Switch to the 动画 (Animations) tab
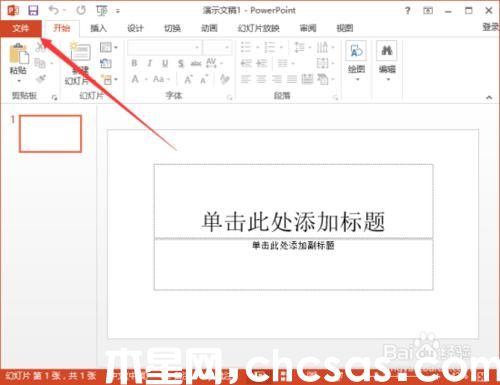This screenshot has height=385, width=500. coord(209,28)
